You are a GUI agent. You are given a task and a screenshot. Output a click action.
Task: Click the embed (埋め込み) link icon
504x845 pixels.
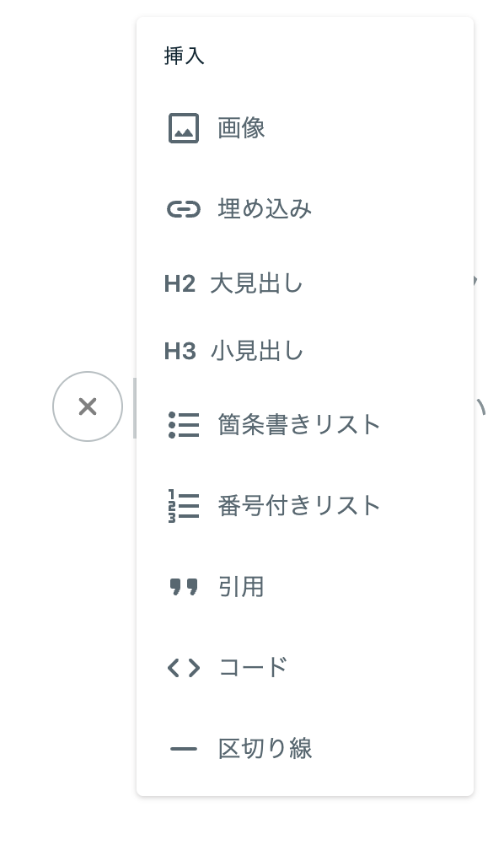coord(184,209)
